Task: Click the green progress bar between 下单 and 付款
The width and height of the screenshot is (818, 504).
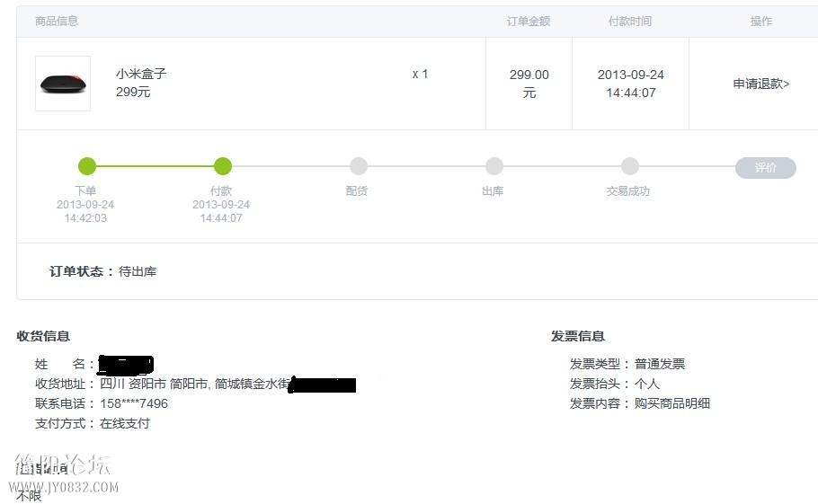Action: tap(155, 166)
